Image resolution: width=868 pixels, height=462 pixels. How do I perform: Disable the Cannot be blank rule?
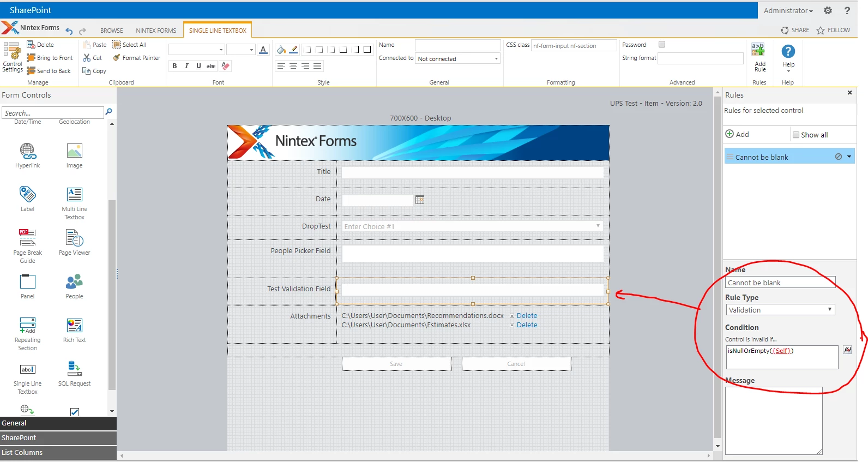pos(839,157)
